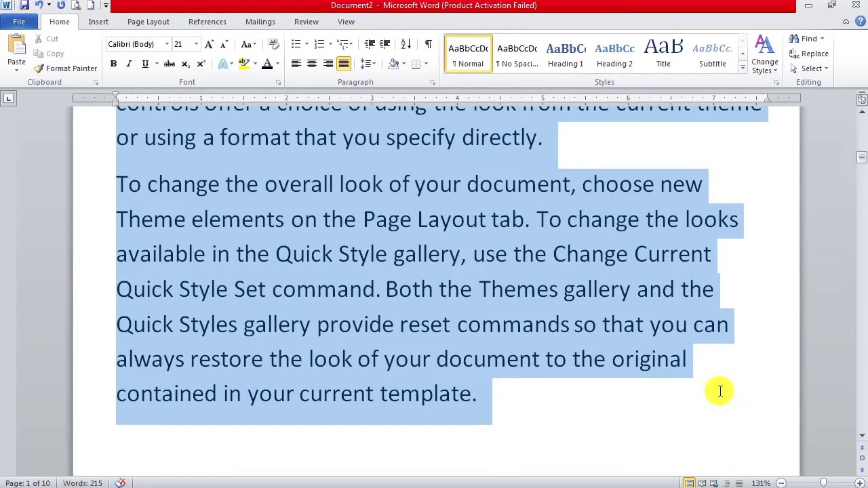Open the Calibri (Body) font name dropdown
This screenshot has width=868, height=488.
point(167,45)
